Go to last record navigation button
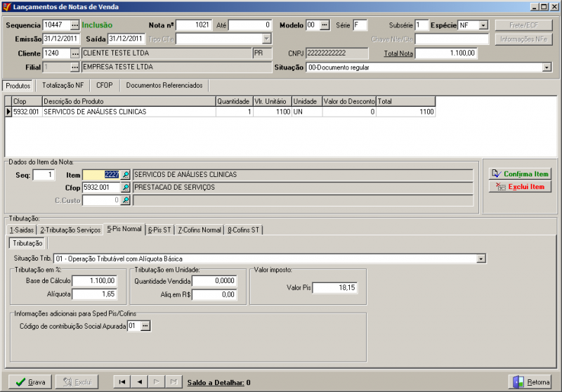 point(174,382)
